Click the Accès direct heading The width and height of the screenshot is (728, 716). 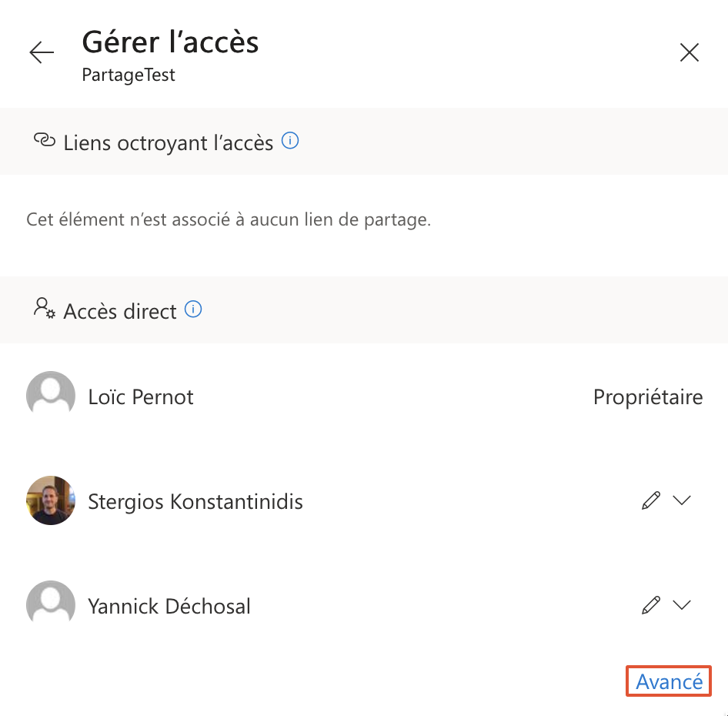click(x=120, y=312)
